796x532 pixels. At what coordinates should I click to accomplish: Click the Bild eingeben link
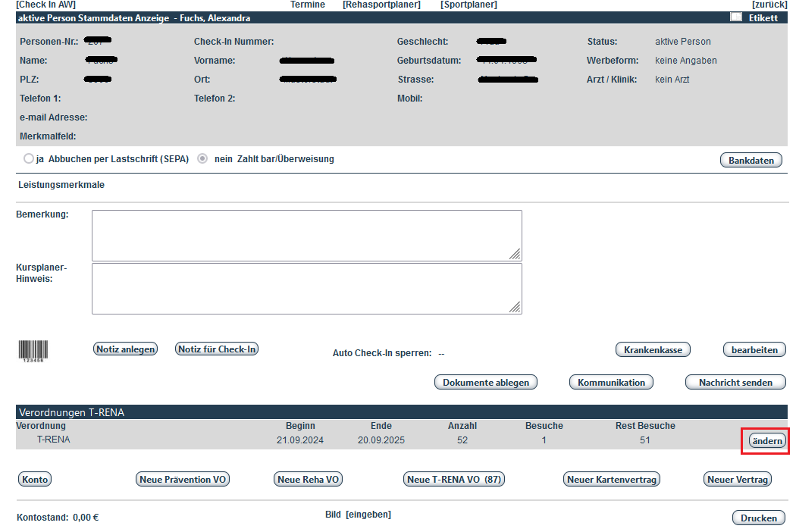point(368,515)
